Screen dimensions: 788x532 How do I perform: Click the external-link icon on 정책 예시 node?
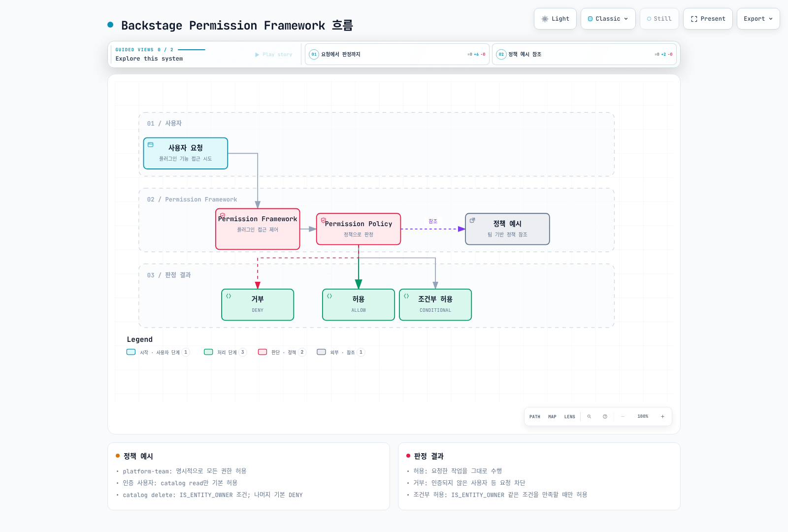point(472,220)
